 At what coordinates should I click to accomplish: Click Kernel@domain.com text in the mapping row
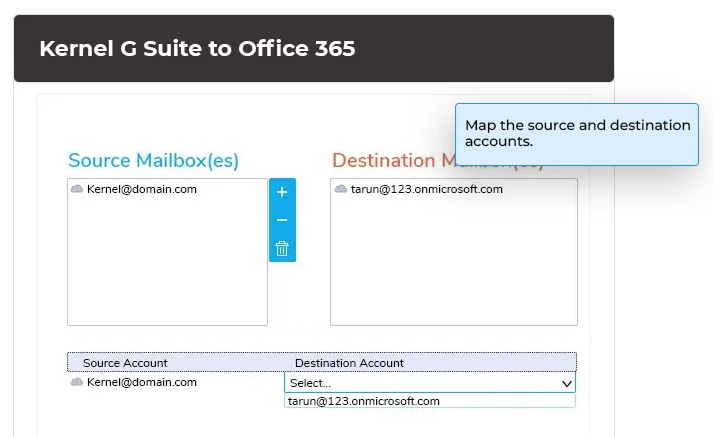click(141, 382)
